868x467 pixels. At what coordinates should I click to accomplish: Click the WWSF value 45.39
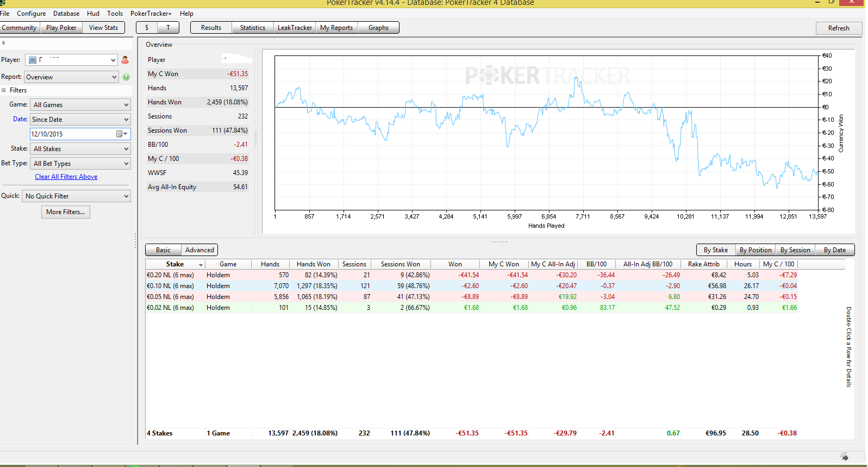pyautogui.click(x=240, y=173)
